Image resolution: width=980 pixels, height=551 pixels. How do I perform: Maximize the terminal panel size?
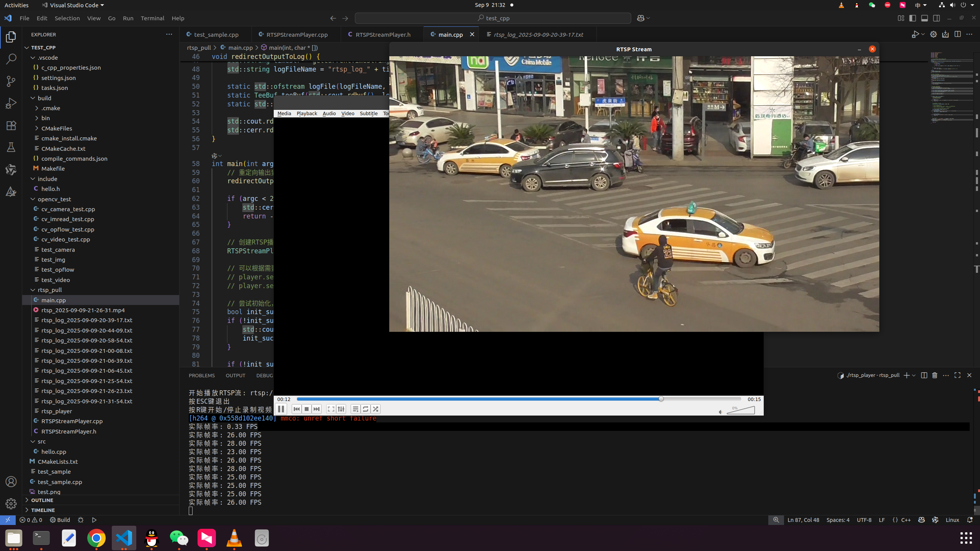click(x=957, y=375)
